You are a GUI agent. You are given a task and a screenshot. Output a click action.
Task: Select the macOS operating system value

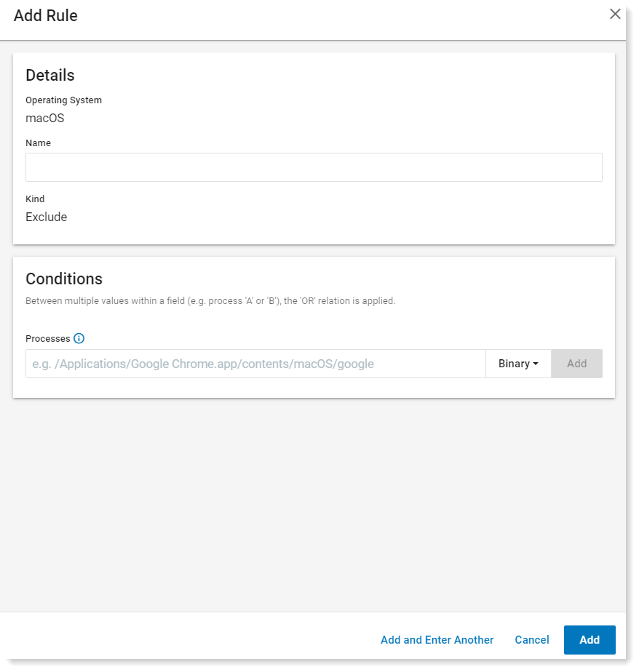[x=45, y=119]
